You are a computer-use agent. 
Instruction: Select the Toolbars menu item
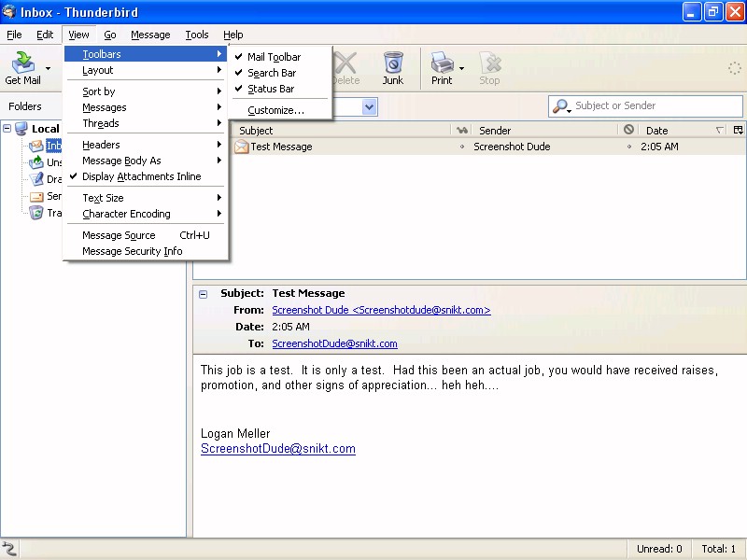coord(147,54)
